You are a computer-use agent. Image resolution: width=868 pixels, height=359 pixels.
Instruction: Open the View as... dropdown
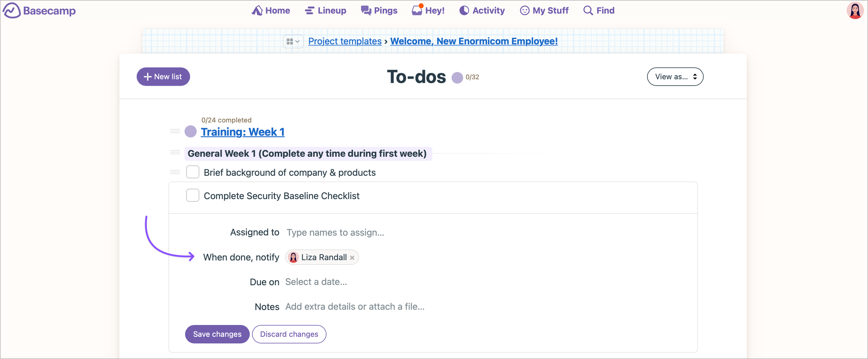click(x=675, y=77)
